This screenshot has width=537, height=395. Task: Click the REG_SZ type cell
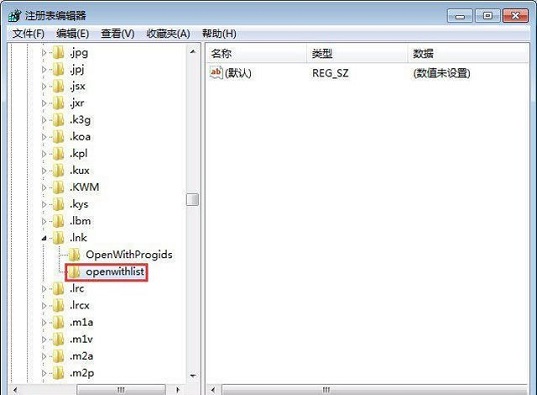pyautogui.click(x=330, y=73)
